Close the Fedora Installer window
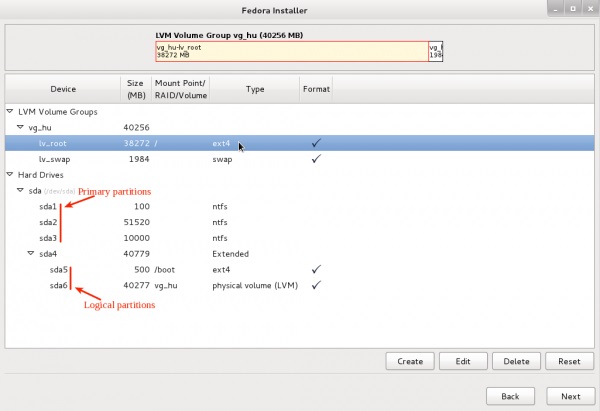Image resolution: width=600 pixels, height=411 pixels. (590, 9)
